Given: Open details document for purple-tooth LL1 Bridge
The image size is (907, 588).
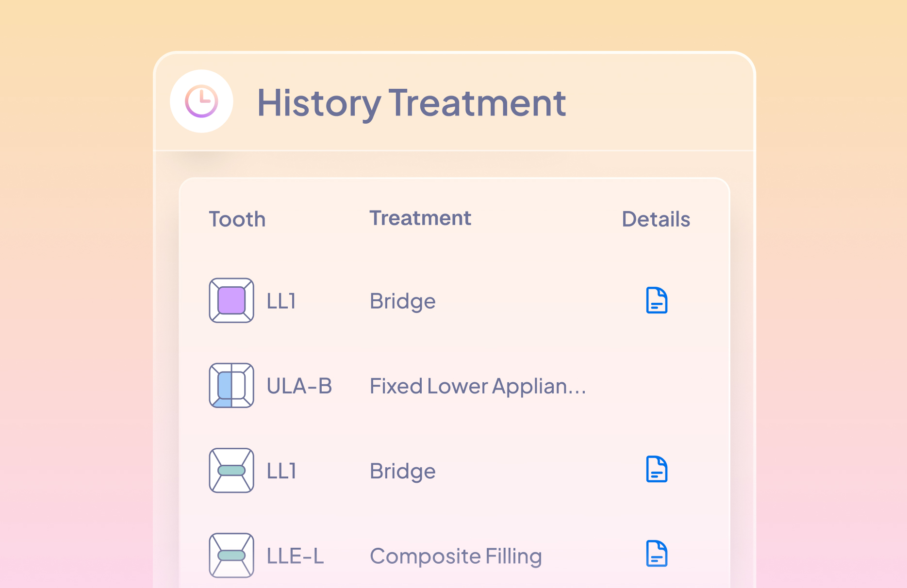Looking at the screenshot, I should 657,300.
